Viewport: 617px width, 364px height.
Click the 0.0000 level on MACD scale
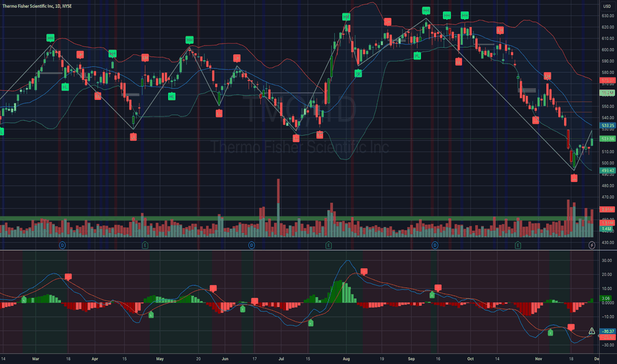click(608, 302)
